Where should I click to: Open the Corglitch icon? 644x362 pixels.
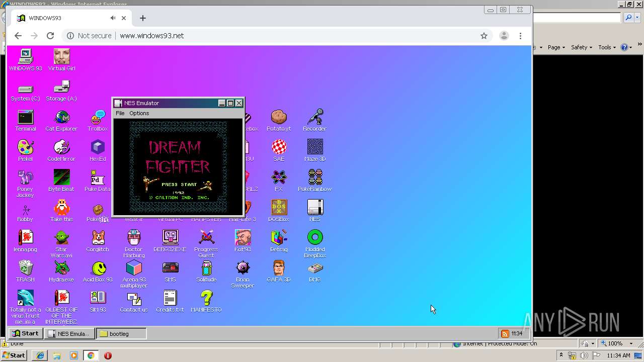(98, 241)
